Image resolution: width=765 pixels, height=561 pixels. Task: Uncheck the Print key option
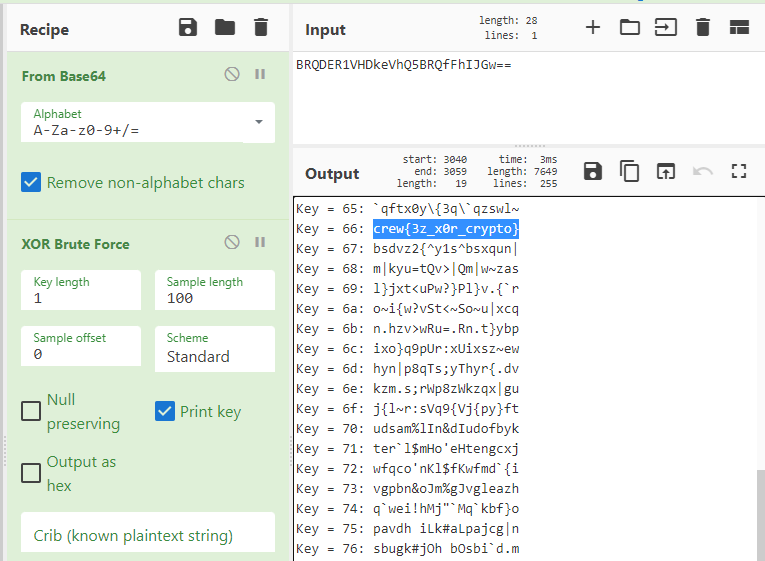coord(165,411)
